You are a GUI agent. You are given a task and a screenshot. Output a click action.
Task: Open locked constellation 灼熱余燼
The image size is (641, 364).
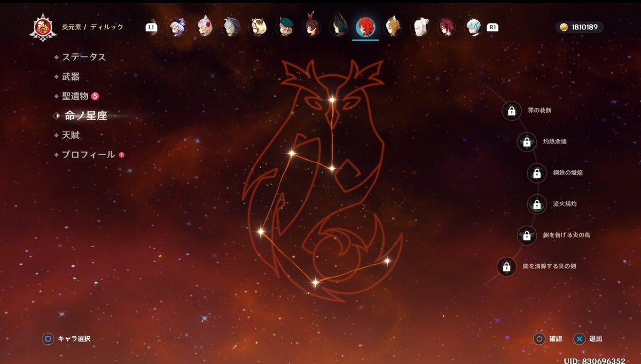(x=527, y=142)
